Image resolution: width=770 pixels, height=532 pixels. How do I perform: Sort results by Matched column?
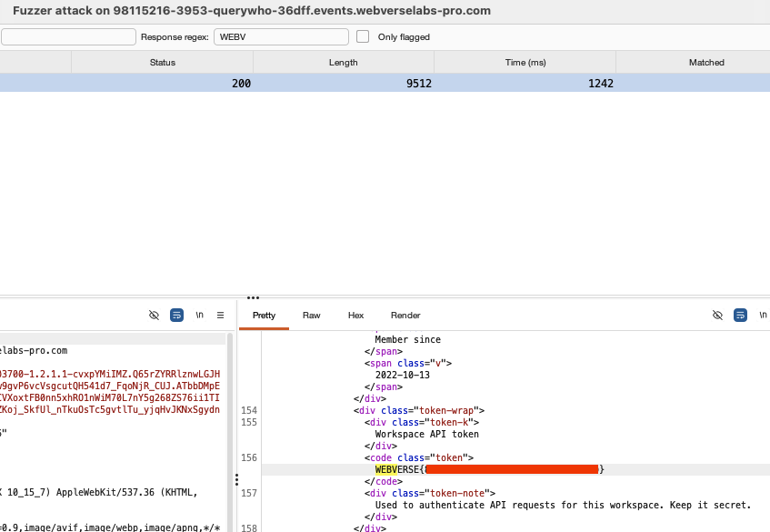(706, 63)
